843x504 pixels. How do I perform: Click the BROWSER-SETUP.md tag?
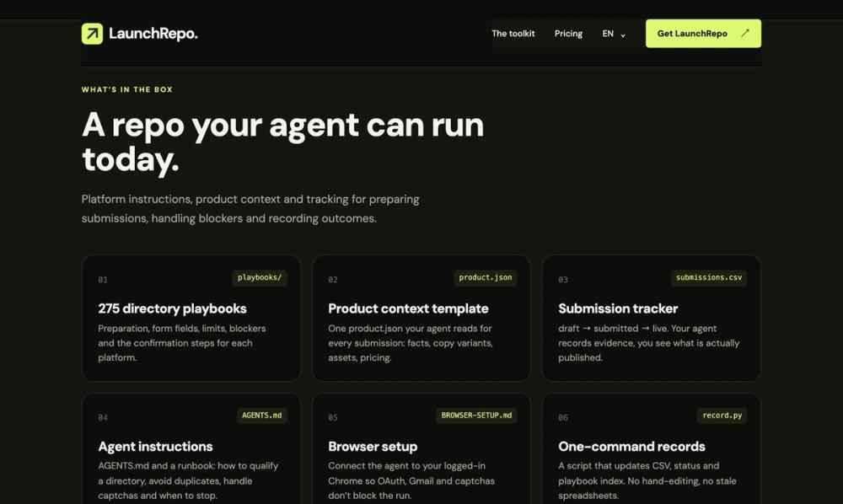(476, 416)
